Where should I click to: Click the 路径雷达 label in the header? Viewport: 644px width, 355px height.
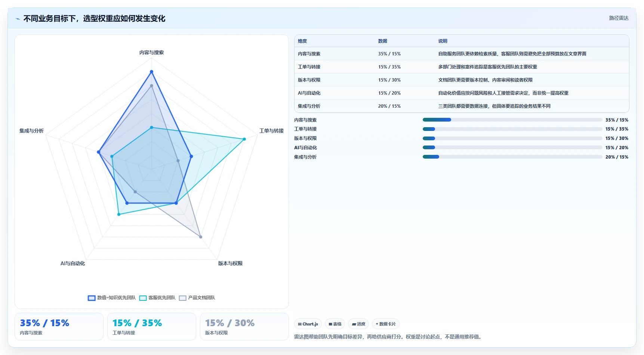[619, 18]
